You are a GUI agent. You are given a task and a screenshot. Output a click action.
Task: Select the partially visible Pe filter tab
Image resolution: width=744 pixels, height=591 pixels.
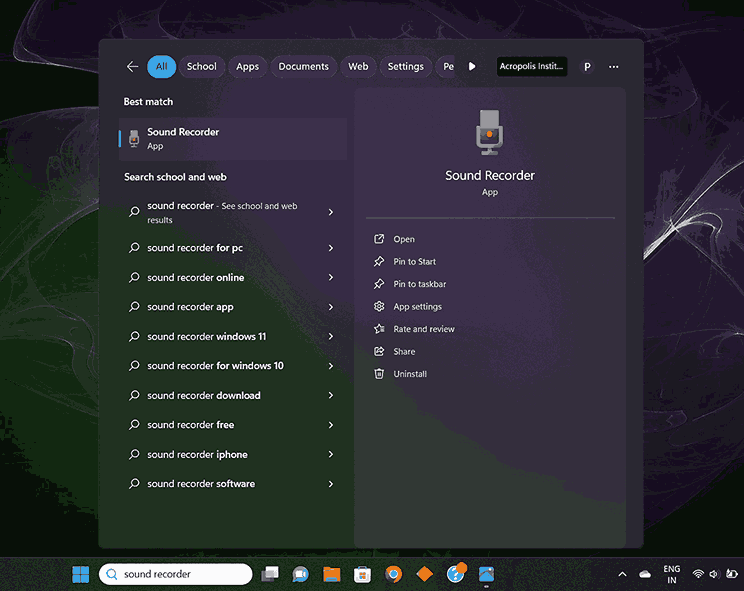(x=447, y=66)
